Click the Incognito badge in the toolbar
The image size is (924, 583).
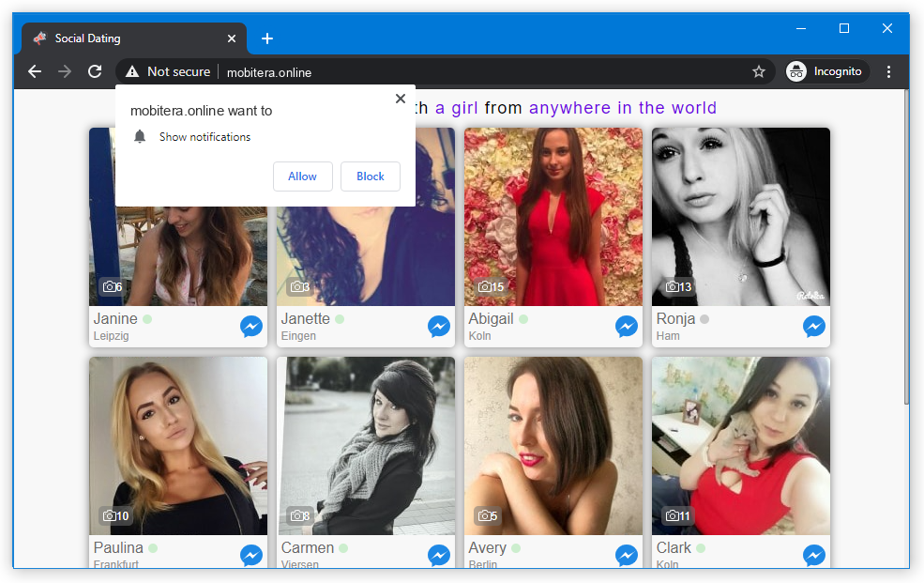click(x=826, y=70)
